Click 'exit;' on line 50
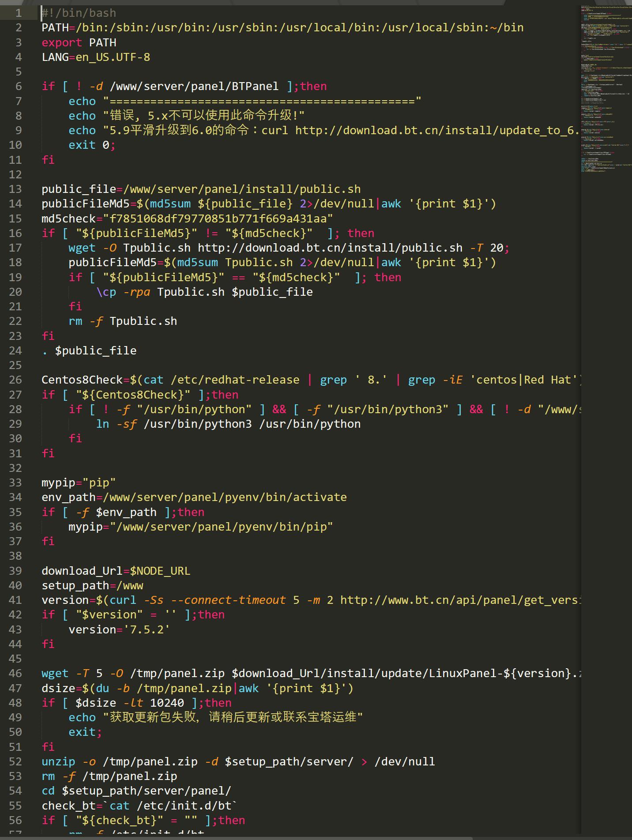Screen dimensions: 632x840 [x=85, y=732]
